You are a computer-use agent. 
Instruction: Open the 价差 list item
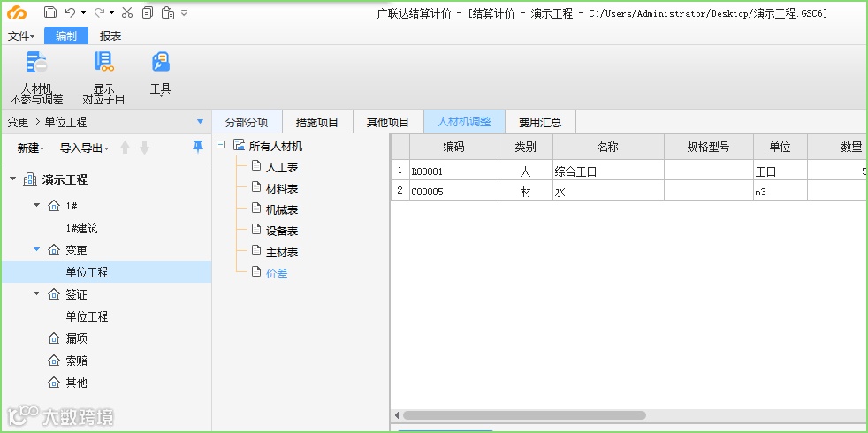pyautogui.click(x=277, y=274)
